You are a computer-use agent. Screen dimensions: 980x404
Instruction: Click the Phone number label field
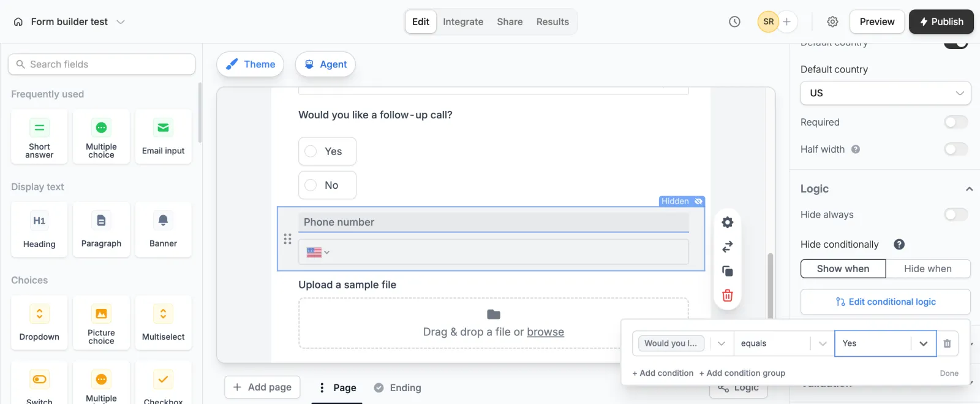click(x=494, y=222)
